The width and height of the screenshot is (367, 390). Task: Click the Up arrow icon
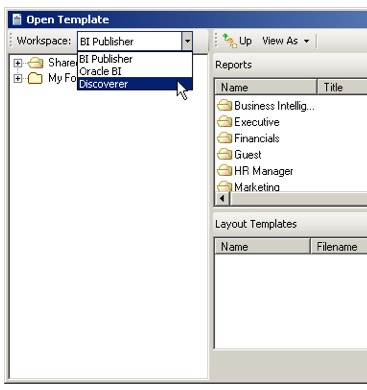[230, 41]
